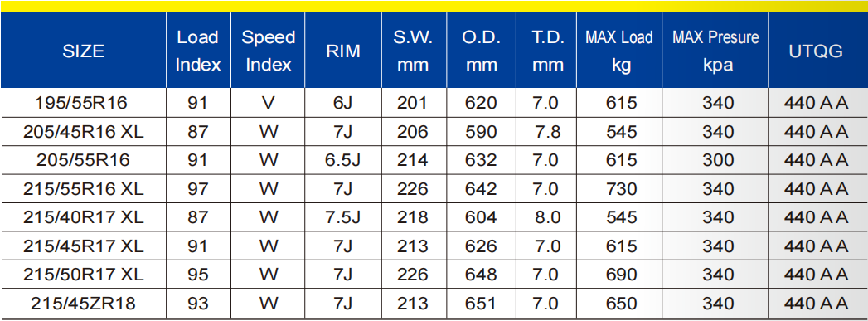Image resolution: width=868 pixels, height=321 pixels.
Task: Click the 6.5J rim value
Action: point(343,160)
